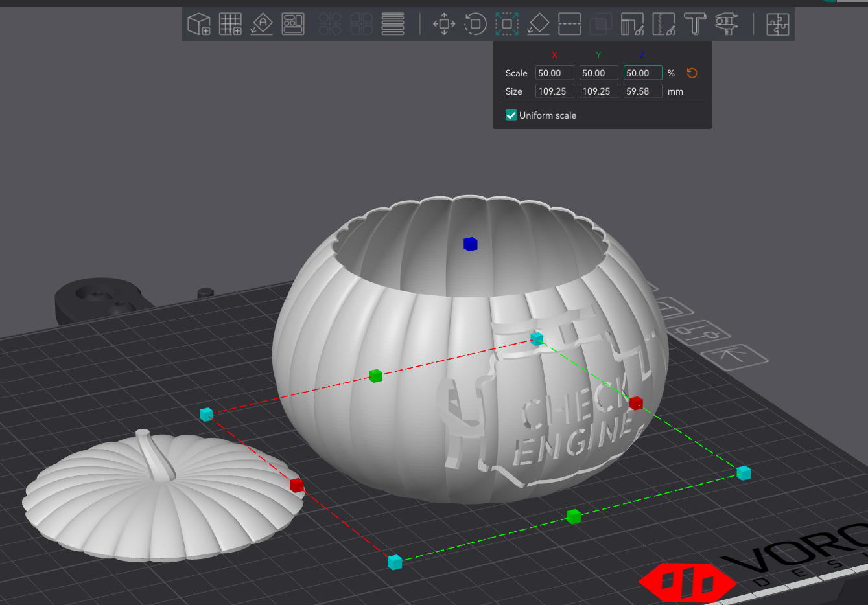Uncheck the Uniform scale checkbox
This screenshot has height=605, width=868.
[511, 115]
